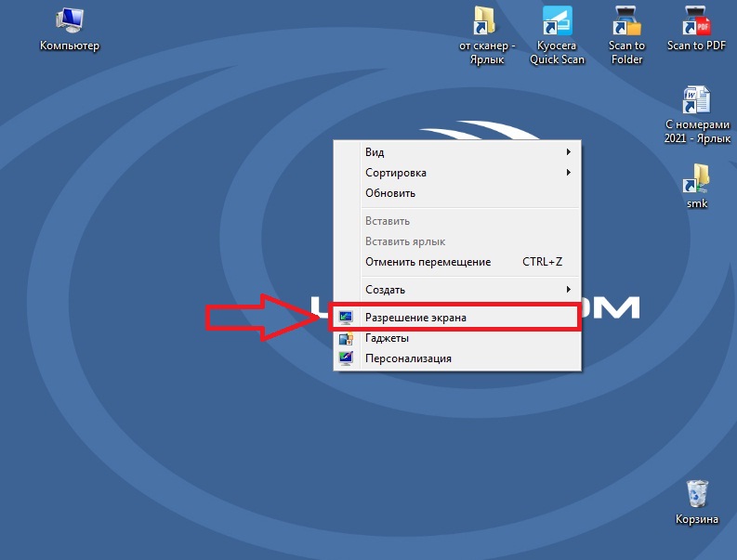Choose Отменить перемещение in the menu
The image size is (737, 560).
coord(428,262)
